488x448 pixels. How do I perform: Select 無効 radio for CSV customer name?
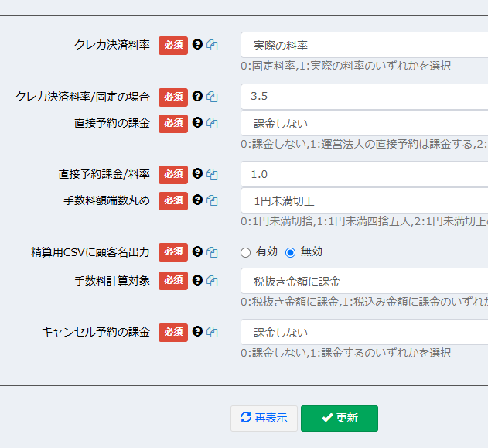tap(290, 252)
